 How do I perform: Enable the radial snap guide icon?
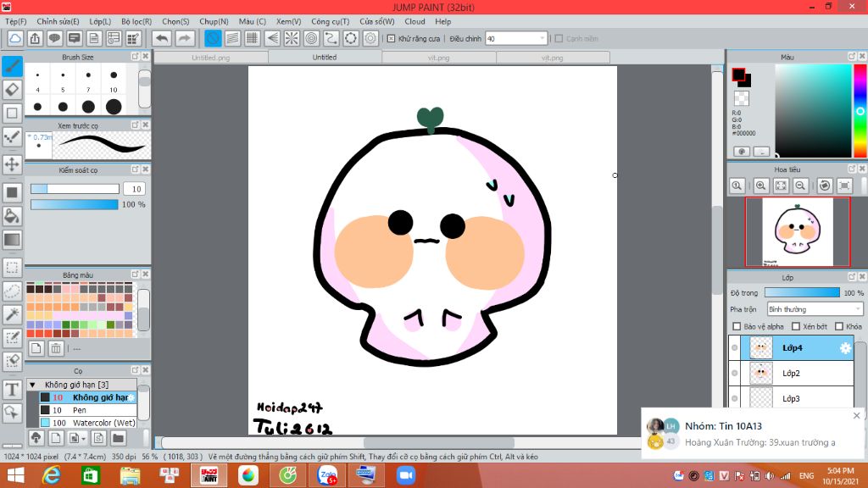291,38
